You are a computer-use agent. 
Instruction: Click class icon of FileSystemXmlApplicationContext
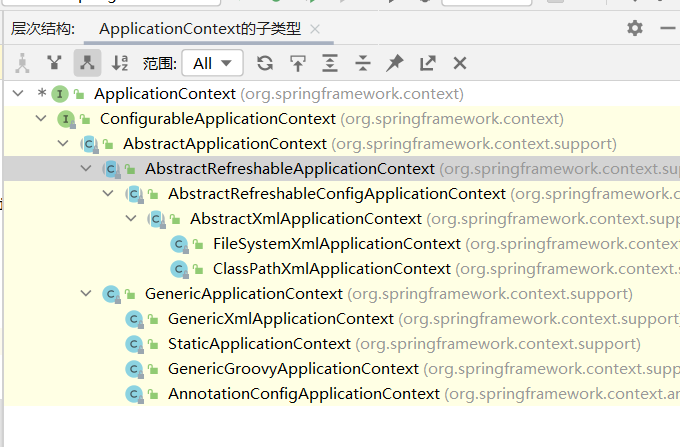coord(179,244)
